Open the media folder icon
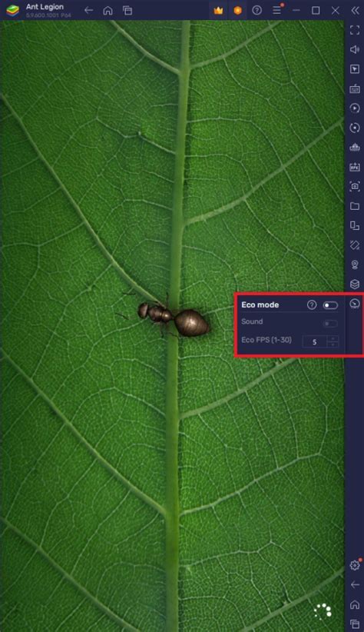Viewport: 364px width, 632px height. point(355,206)
